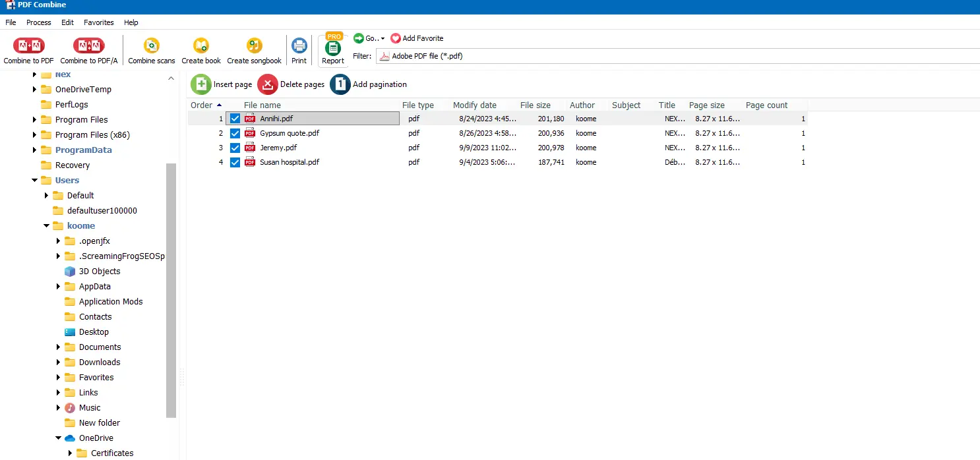This screenshot has width=980, height=460.
Task: Collapse the koome user folder
Action: pos(46,226)
